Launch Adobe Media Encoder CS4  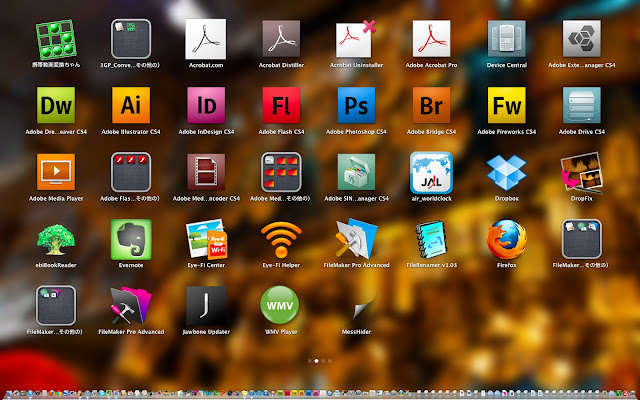tap(206, 172)
